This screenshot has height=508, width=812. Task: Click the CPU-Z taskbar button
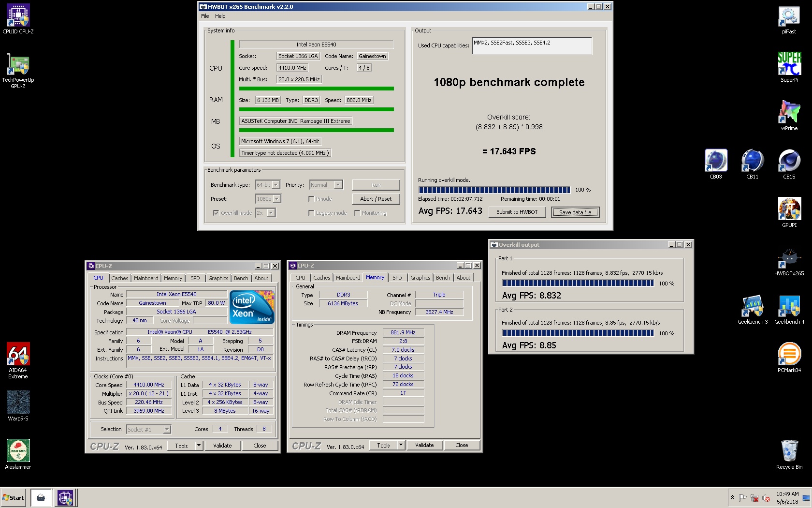65,497
